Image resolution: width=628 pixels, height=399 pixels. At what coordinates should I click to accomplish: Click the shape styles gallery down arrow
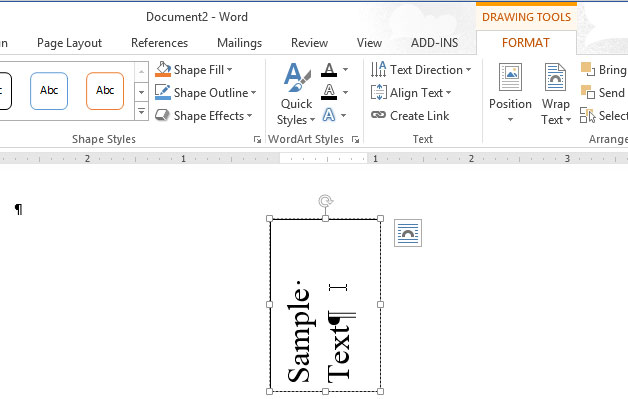(x=141, y=92)
